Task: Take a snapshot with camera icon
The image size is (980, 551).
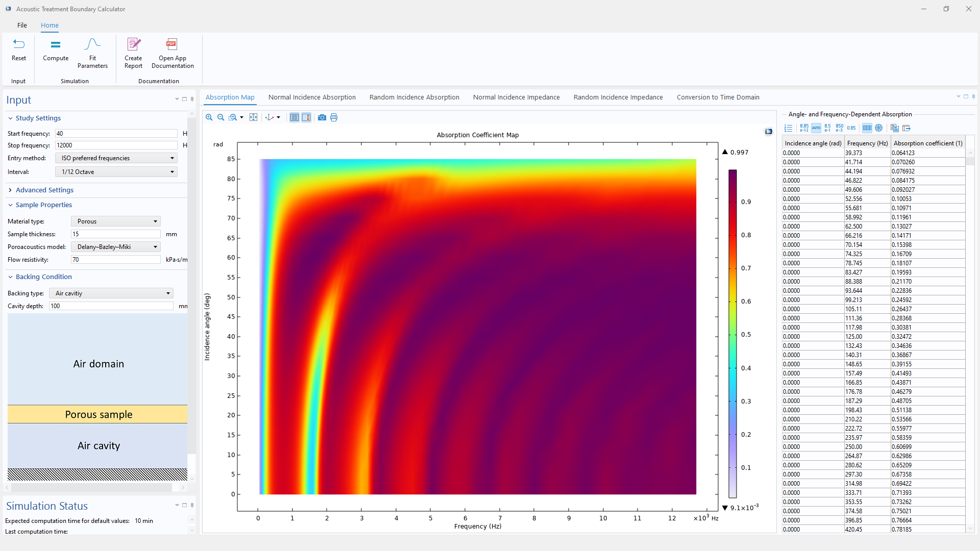Action: pyautogui.click(x=322, y=117)
